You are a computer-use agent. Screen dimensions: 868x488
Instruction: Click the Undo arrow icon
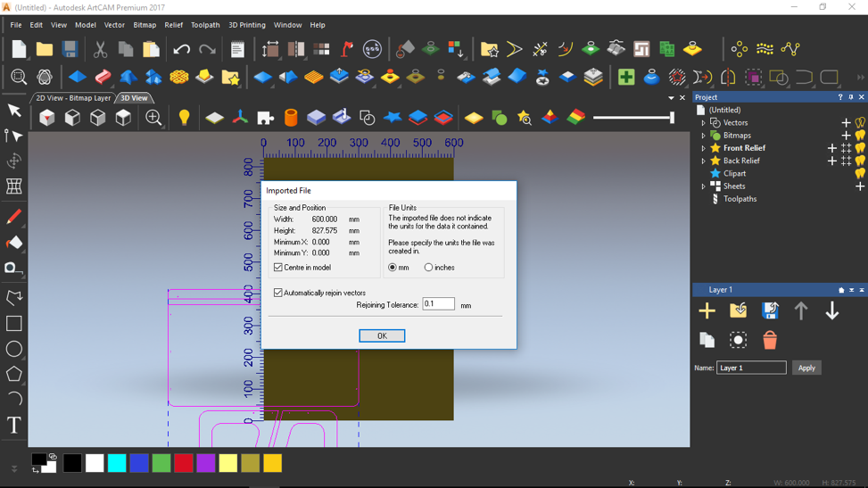pyautogui.click(x=182, y=49)
